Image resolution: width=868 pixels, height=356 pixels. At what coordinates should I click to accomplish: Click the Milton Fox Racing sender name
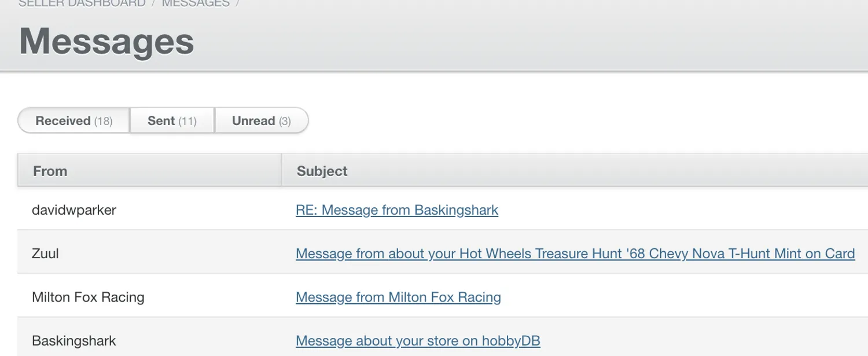pyautogui.click(x=88, y=298)
